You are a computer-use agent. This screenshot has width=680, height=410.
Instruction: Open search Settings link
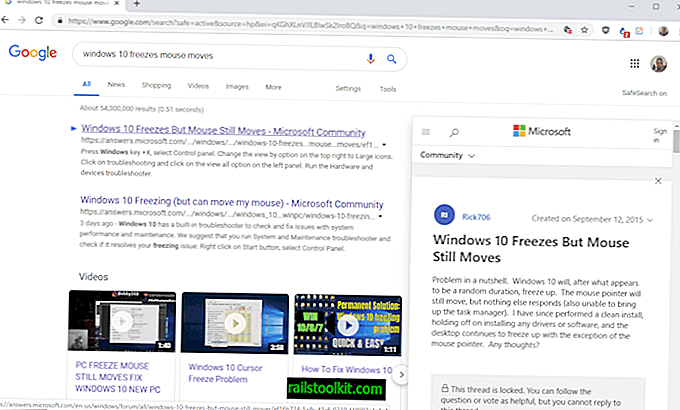point(348,89)
